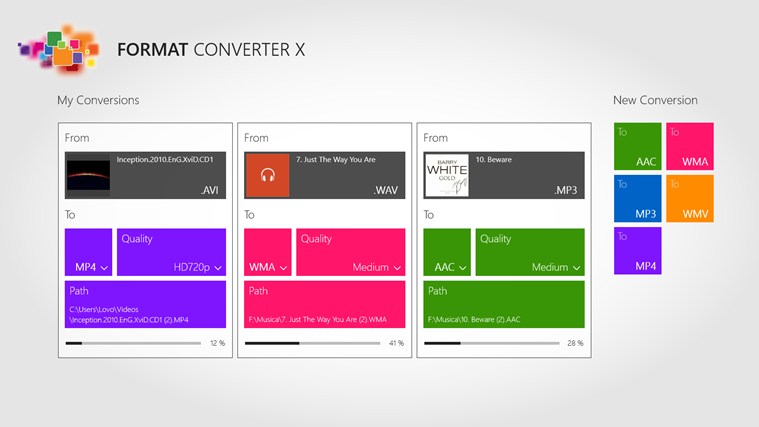Expand the MP4 output format dropdown

pos(89,252)
